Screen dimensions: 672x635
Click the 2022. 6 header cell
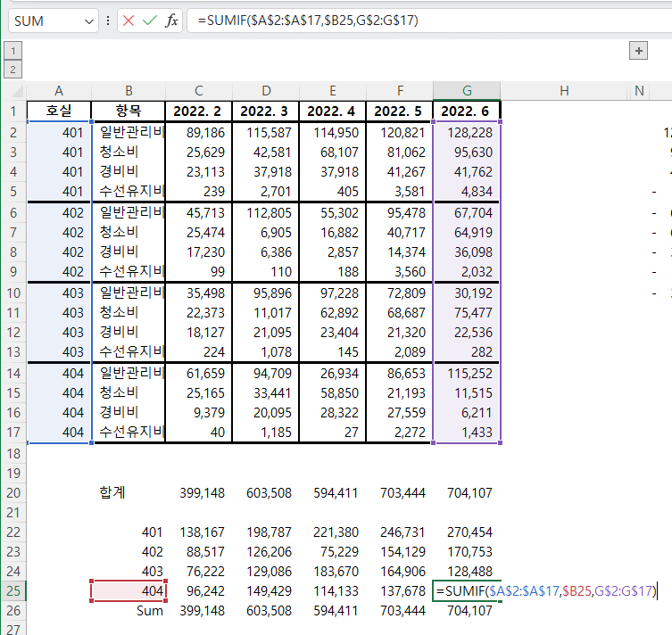[466, 111]
